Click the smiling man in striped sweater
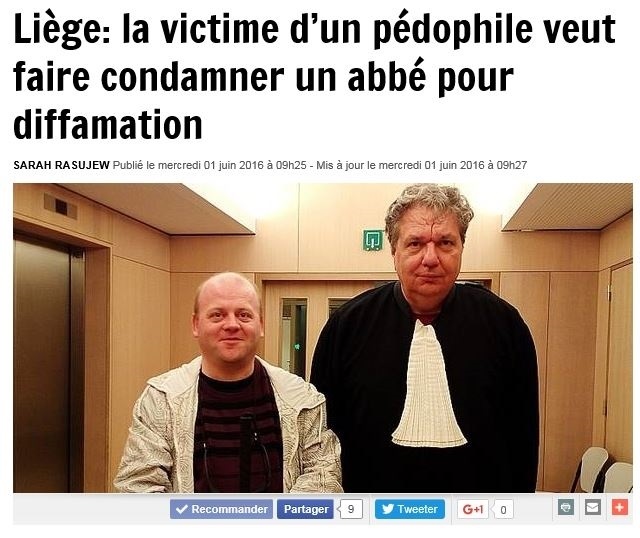The image size is (640, 538). (x=229, y=384)
